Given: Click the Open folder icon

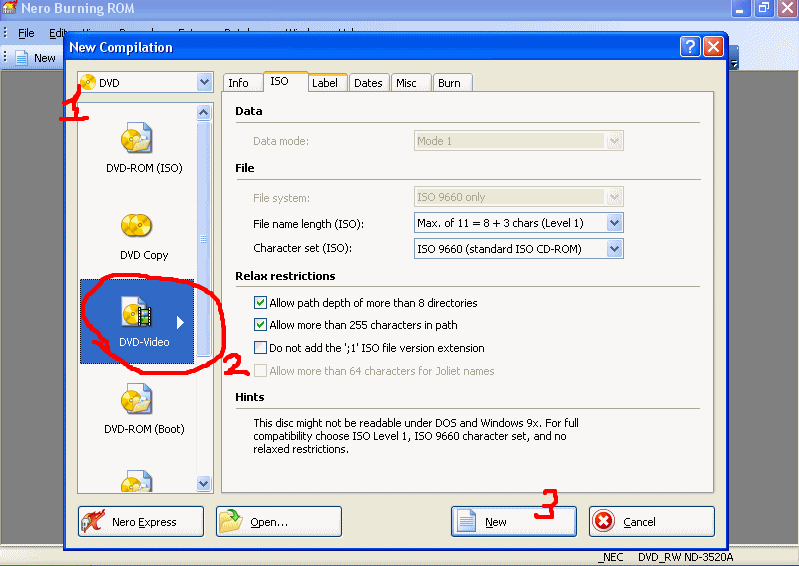Looking at the screenshot, I should [231, 521].
